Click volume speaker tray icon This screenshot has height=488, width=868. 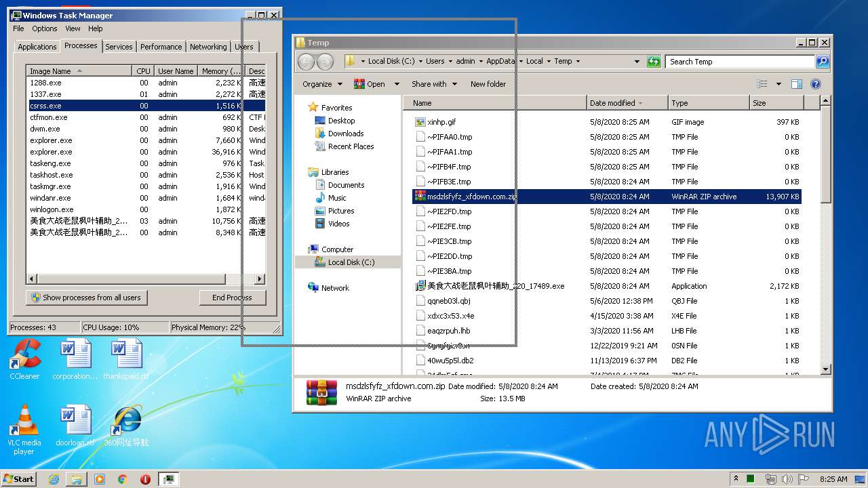787,479
